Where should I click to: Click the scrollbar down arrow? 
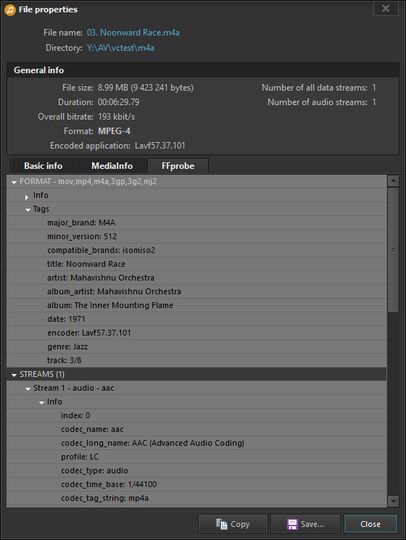[393, 501]
